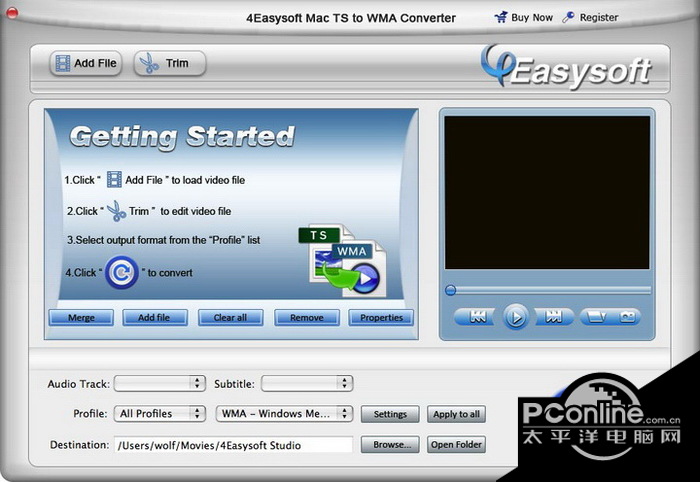Expand the Subtitle dropdown
The width and height of the screenshot is (700, 482).
[x=307, y=383]
